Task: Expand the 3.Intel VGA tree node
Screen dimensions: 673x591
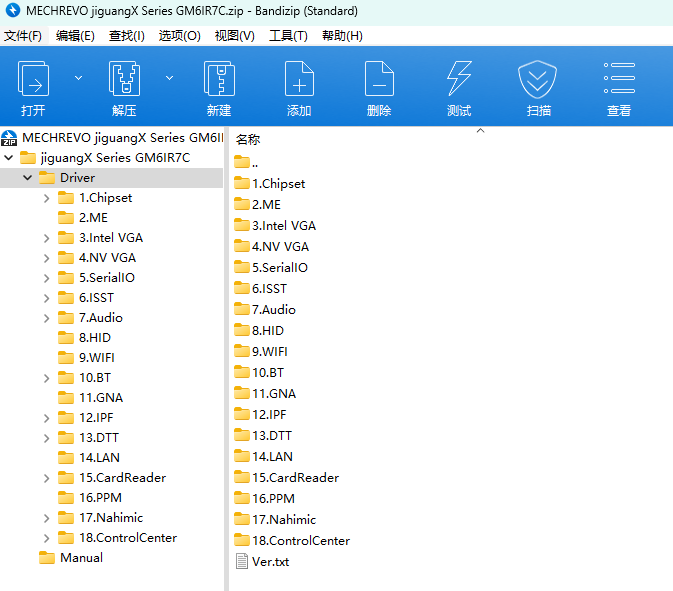Action: click(46, 238)
